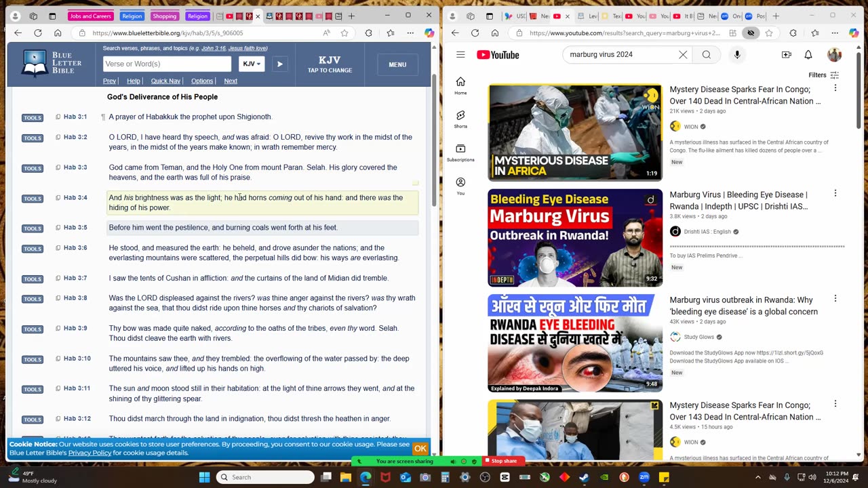Open TOOLS for Hab 3:12
This screenshot has width=868, height=488.
(33, 420)
